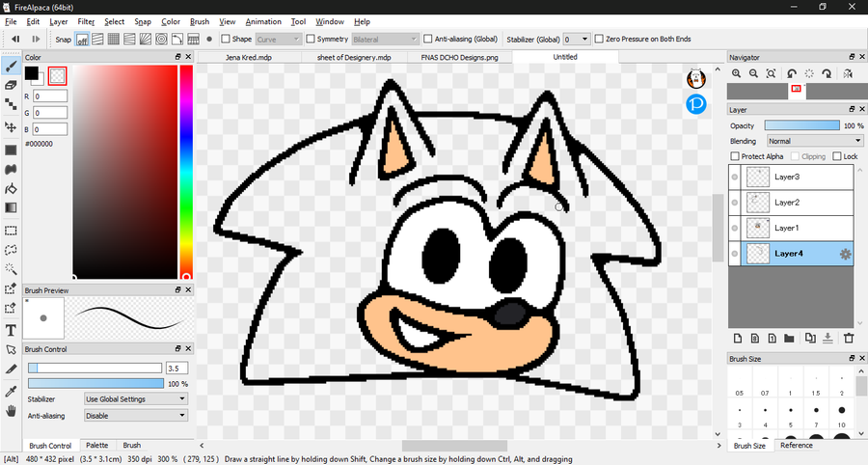
Task: Click the black foreground color swatch
Action: (x=32, y=72)
